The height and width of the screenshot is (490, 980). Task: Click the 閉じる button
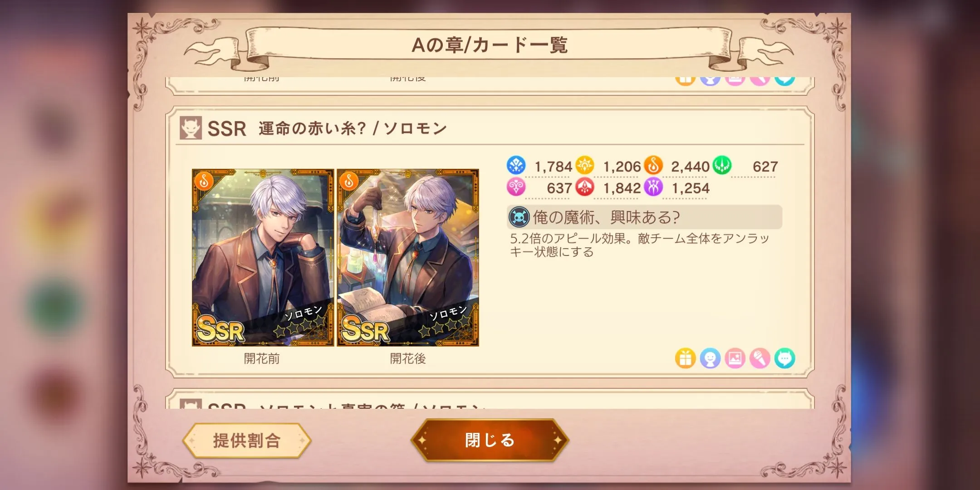490,440
